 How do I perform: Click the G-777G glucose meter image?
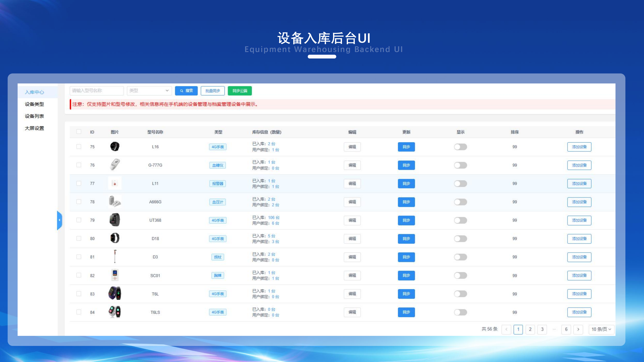point(115,165)
